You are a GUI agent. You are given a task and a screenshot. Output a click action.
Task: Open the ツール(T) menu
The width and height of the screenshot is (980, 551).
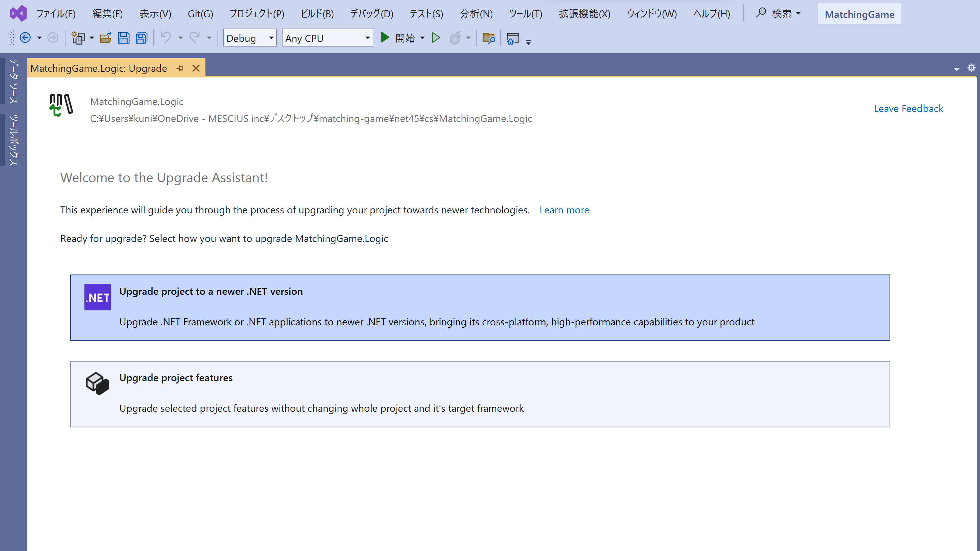tap(526, 14)
